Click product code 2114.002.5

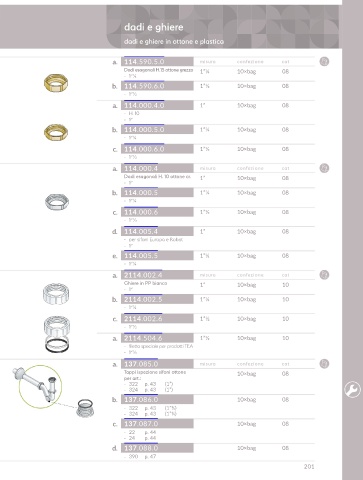[143, 299]
